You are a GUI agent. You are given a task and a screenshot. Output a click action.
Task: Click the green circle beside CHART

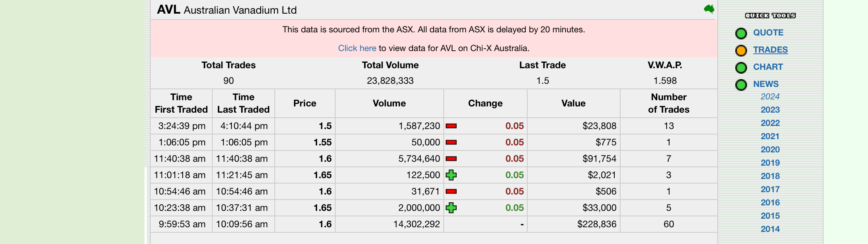tap(741, 68)
